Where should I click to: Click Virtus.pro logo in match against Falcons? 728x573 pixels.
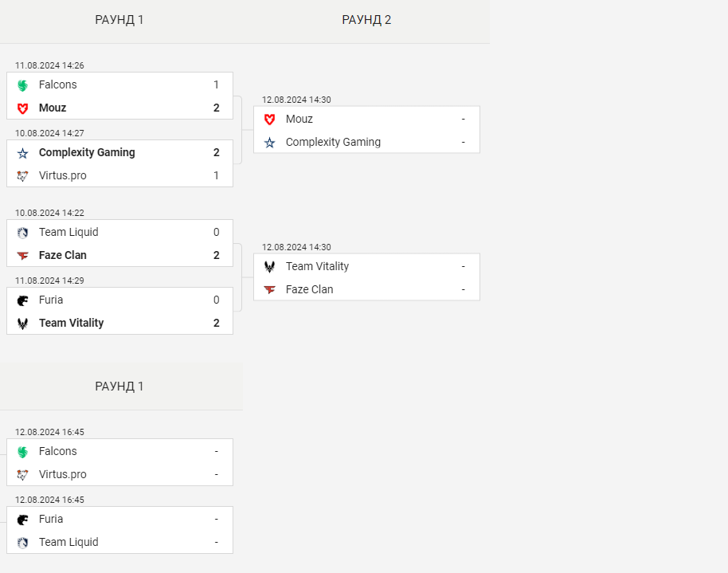(x=22, y=475)
